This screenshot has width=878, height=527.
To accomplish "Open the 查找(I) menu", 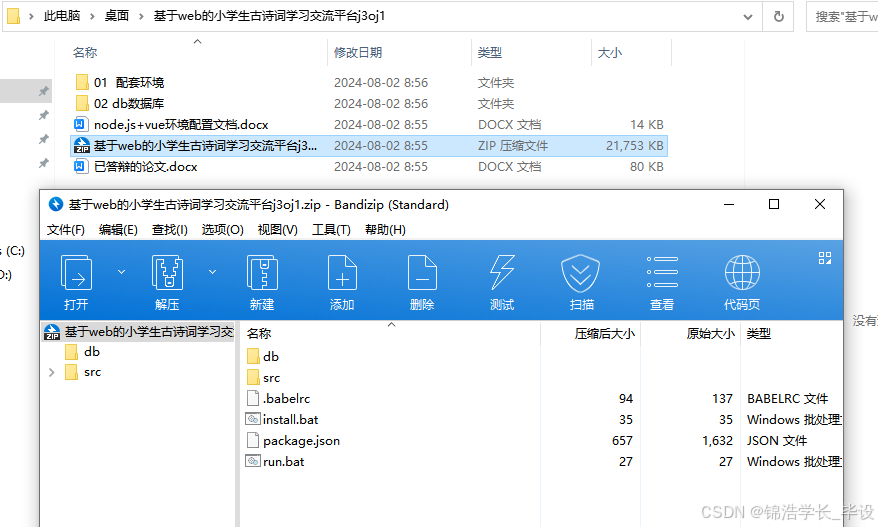I will point(170,230).
